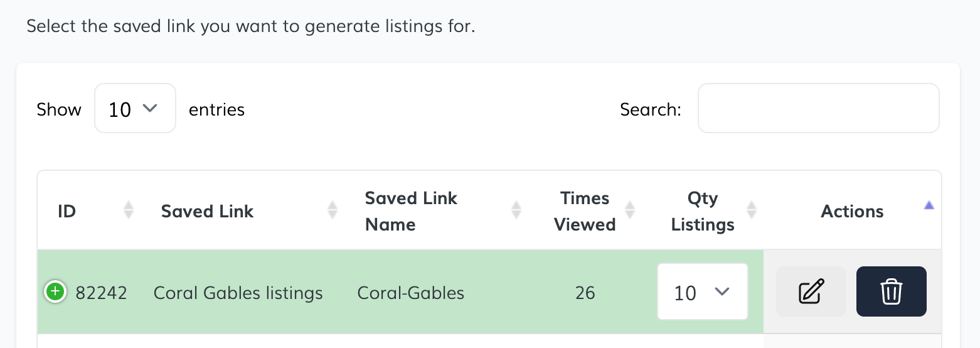Sort table by ID column arrows
The image size is (980, 348).
[x=129, y=210]
